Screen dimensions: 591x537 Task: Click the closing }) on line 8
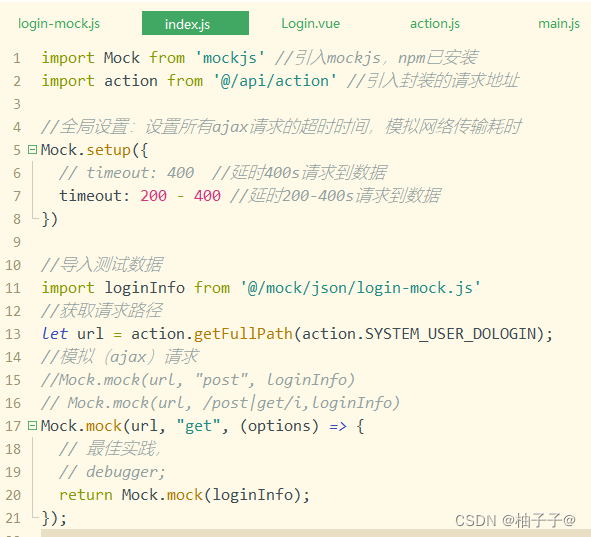click(x=50, y=219)
